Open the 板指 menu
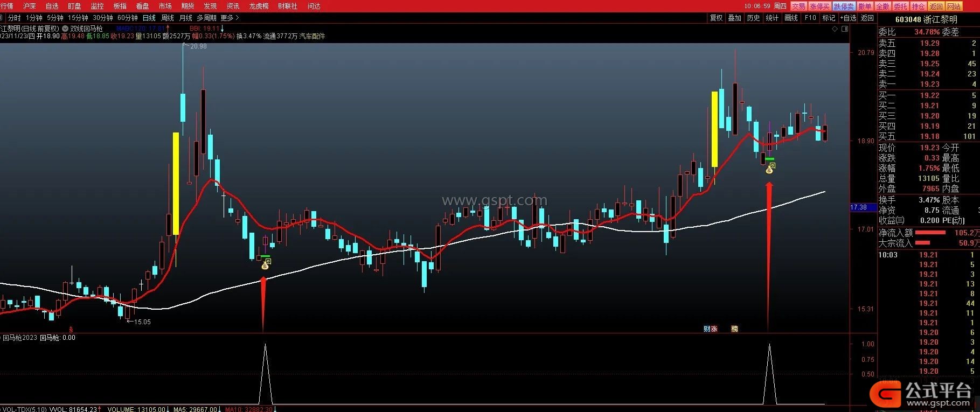Screen dimensions: 980x412 (120, 6)
